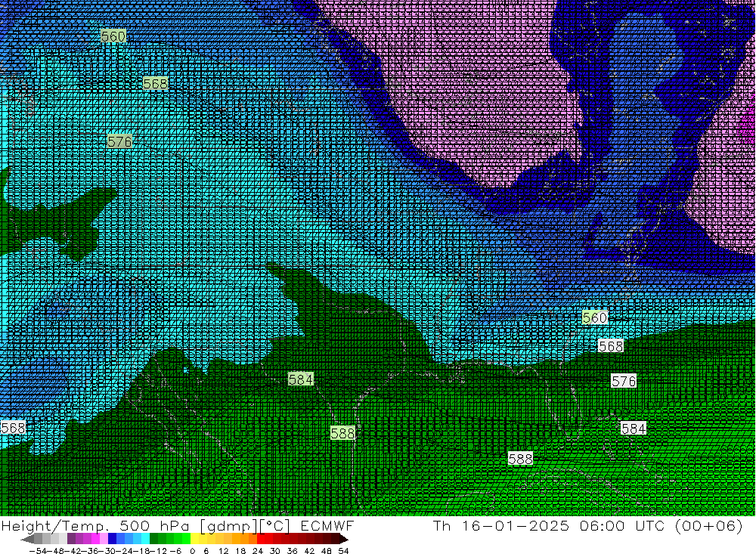This screenshot has height=554, width=756.
Task: Click the yellow colorbar swatch above 0
Action: coord(195,538)
